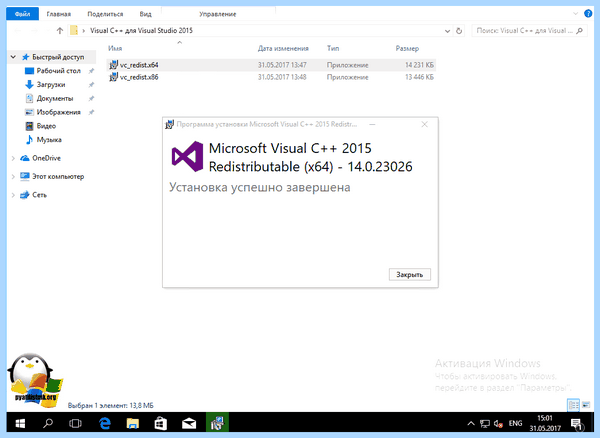Expand the Этот компьютер node
Image resolution: width=600 pixels, height=438 pixels.
tap(13, 176)
